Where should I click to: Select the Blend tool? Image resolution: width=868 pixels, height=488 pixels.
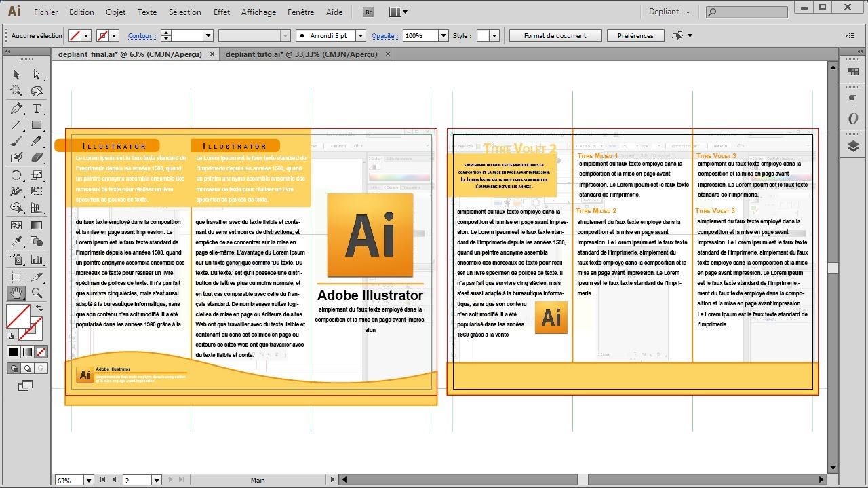pyautogui.click(x=37, y=242)
